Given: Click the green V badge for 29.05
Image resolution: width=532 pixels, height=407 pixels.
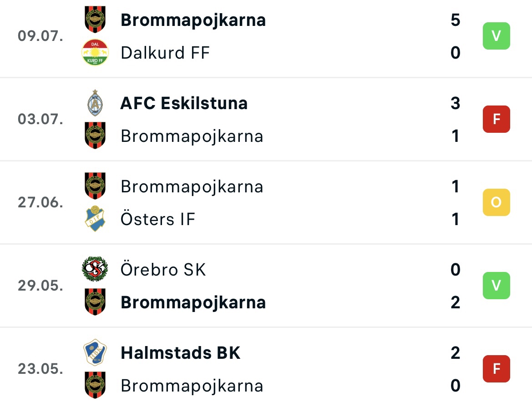Looking at the screenshot, I should 497,286.
